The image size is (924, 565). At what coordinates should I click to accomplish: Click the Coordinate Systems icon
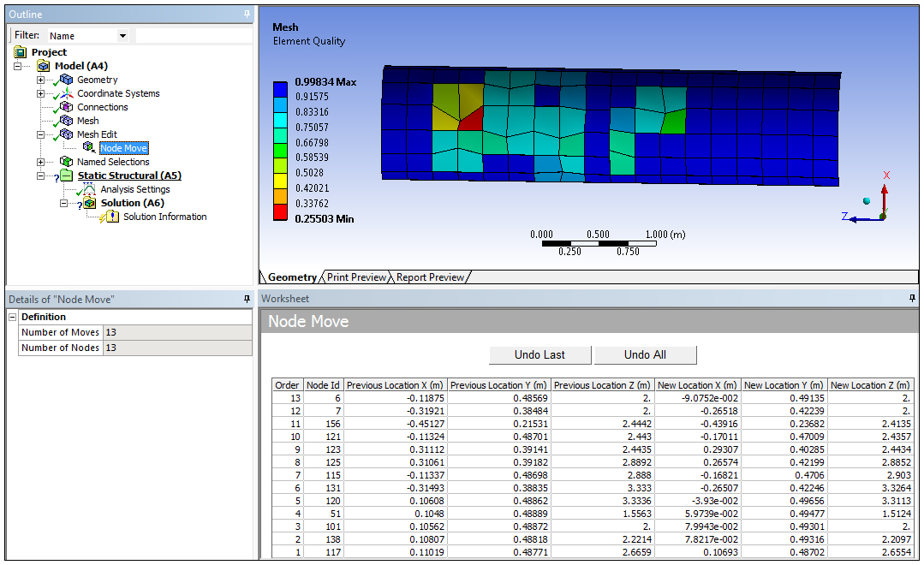(x=66, y=93)
